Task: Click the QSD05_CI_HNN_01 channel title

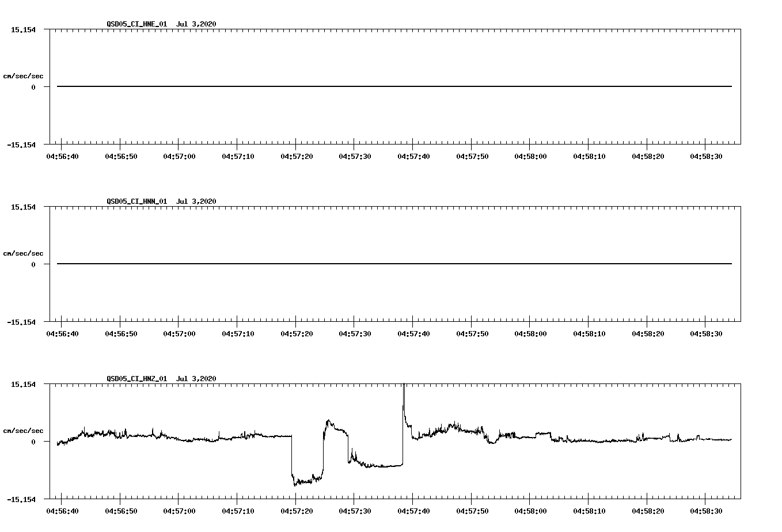Action: pos(137,201)
